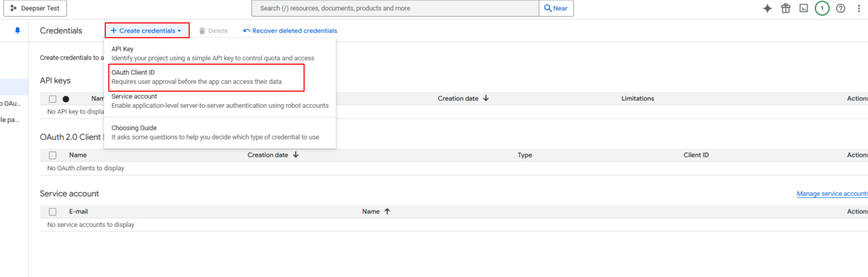Image resolution: width=868 pixels, height=277 pixels.
Task: Click the search resources input field
Action: tap(395, 8)
